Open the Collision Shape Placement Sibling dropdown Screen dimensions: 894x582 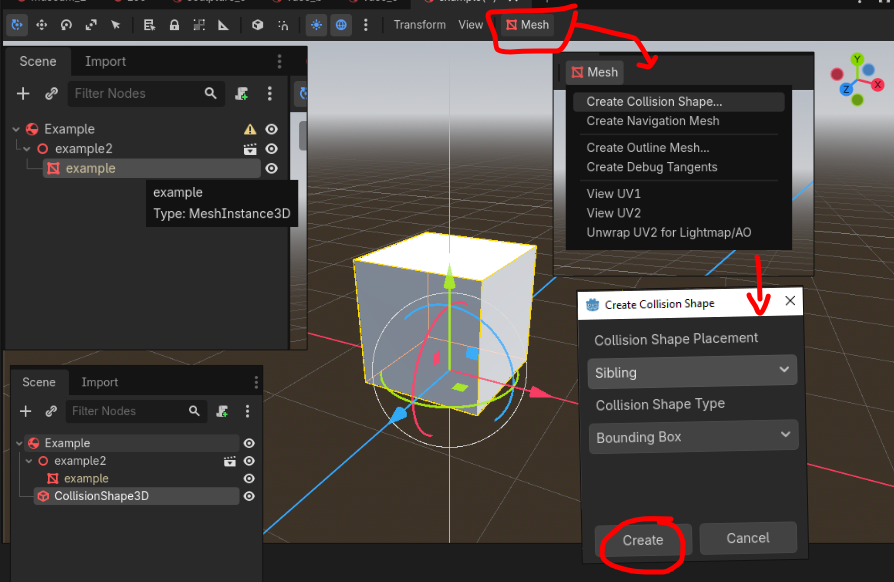692,372
